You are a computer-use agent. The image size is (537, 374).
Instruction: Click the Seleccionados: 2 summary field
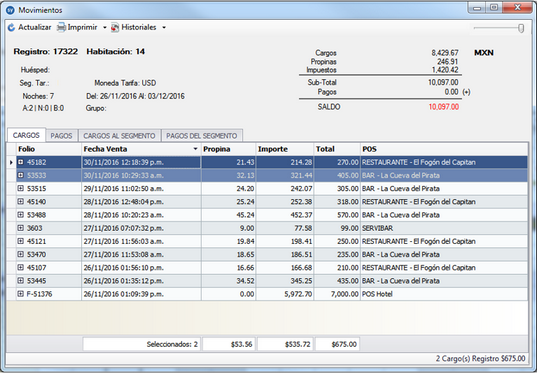(x=141, y=344)
